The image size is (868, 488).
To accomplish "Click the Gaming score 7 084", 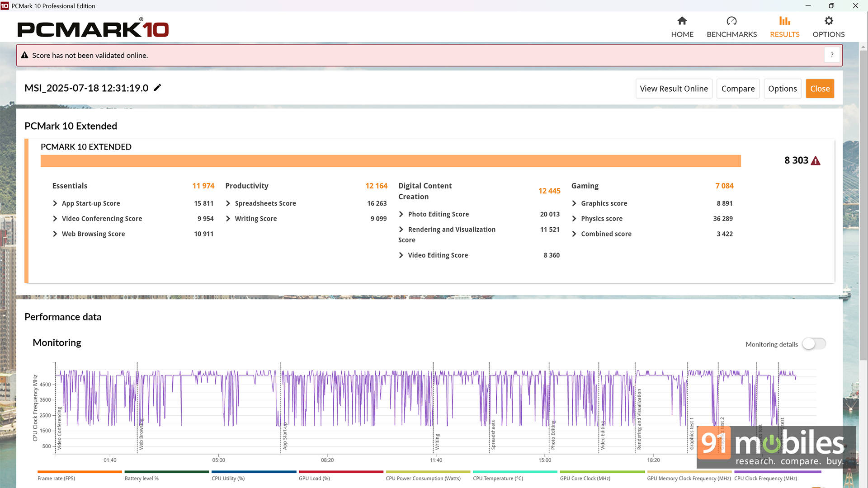I will click(x=724, y=186).
